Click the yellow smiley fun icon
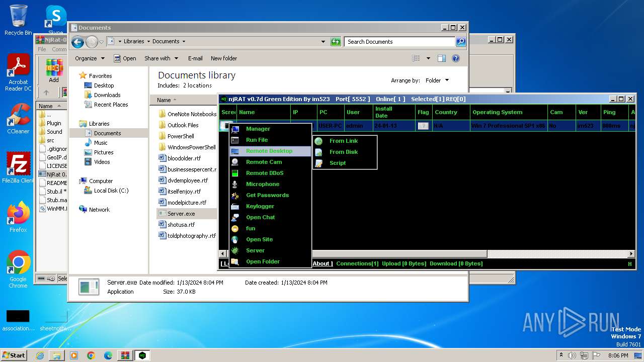 pos(235,228)
